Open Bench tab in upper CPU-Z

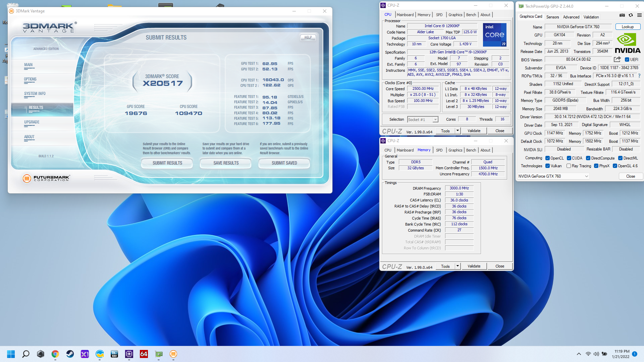coord(471,15)
